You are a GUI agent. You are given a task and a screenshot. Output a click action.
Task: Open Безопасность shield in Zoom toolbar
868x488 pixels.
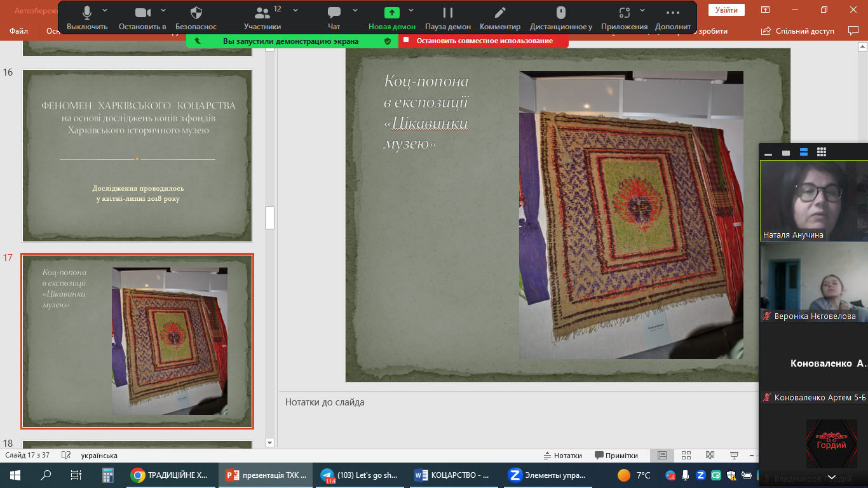pos(196,18)
